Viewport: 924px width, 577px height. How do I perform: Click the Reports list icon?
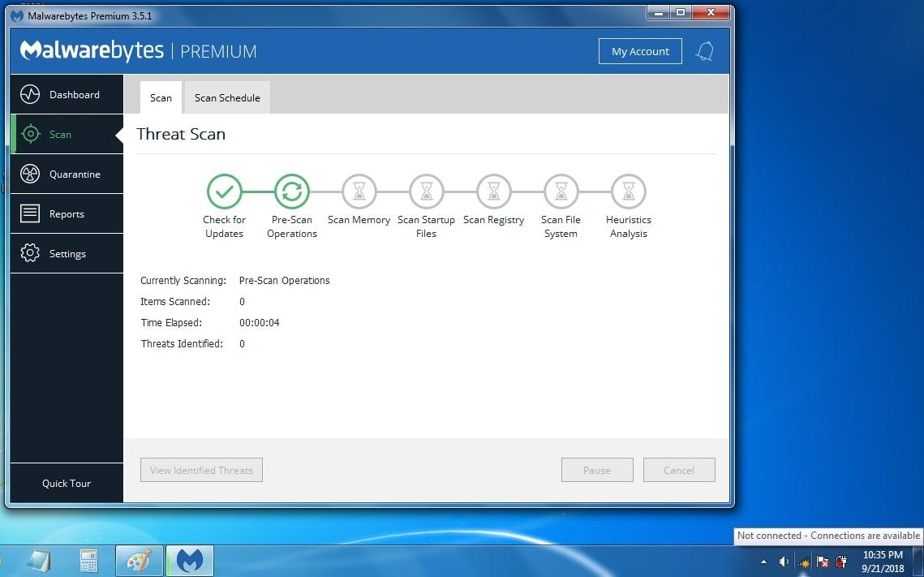click(30, 213)
